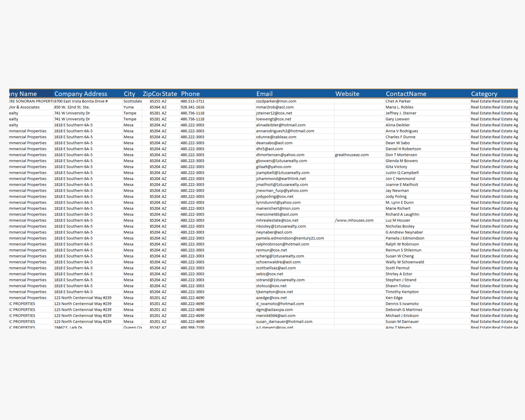Select email d_iwamoto@hotmail.com
The image size is (525, 420).
[x=280, y=303]
